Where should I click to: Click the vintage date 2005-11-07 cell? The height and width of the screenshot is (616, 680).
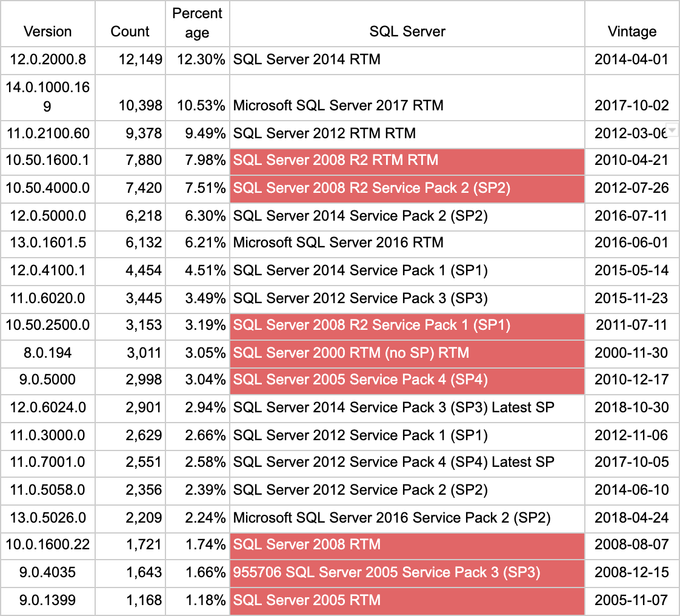click(632, 600)
